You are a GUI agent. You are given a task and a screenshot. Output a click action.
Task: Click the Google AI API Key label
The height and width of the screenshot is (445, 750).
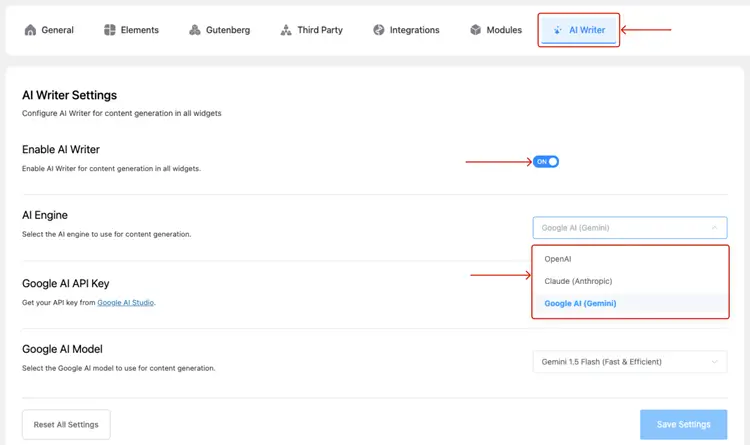point(66,283)
